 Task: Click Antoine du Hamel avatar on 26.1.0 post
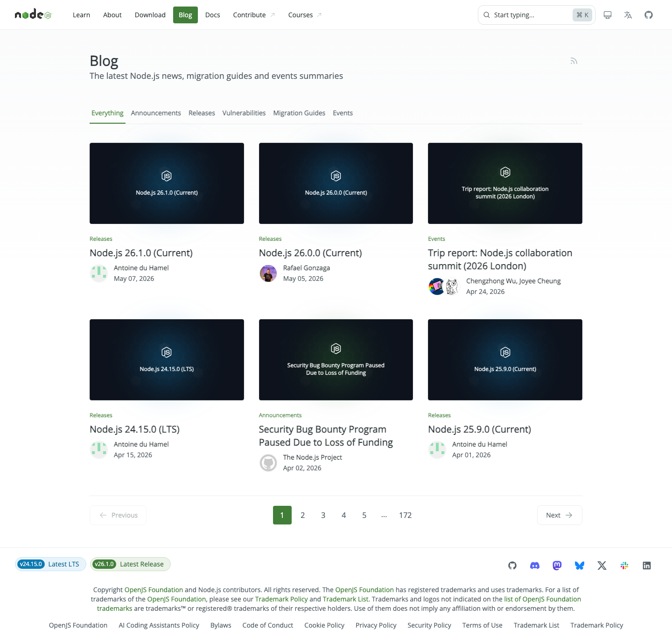pos(99,273)
